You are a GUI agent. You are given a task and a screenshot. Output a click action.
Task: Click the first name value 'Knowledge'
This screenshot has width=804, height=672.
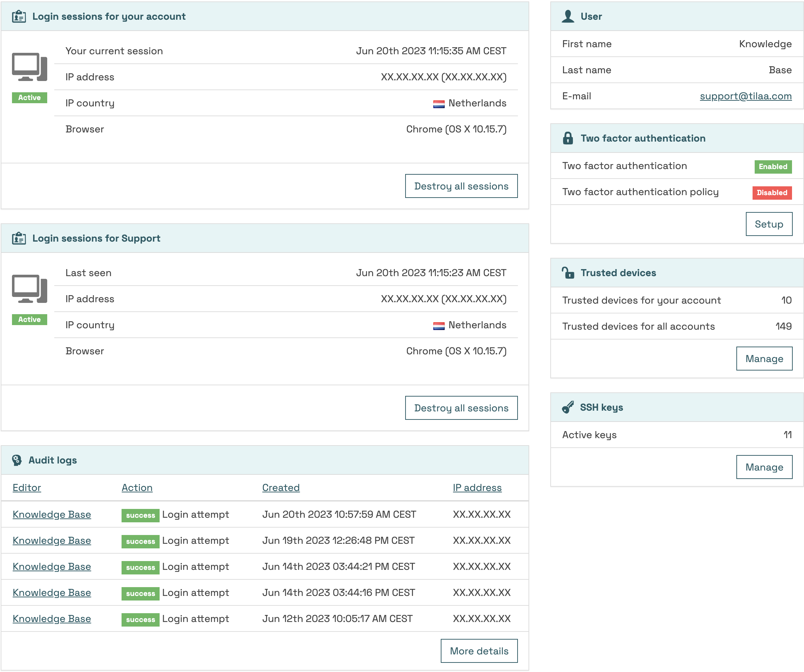[x=765, y=44]
